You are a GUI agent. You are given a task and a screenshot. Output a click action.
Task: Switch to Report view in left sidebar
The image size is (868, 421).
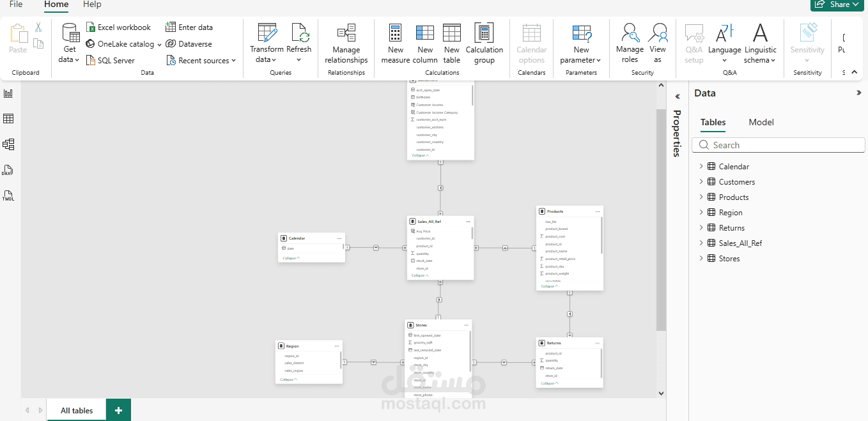click(x=8, y=93)
